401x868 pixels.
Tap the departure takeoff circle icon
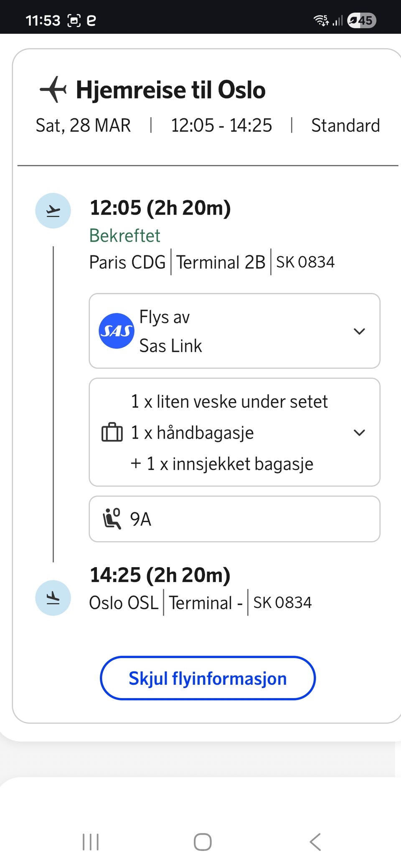pyautogui.click(x=53, y=211)
